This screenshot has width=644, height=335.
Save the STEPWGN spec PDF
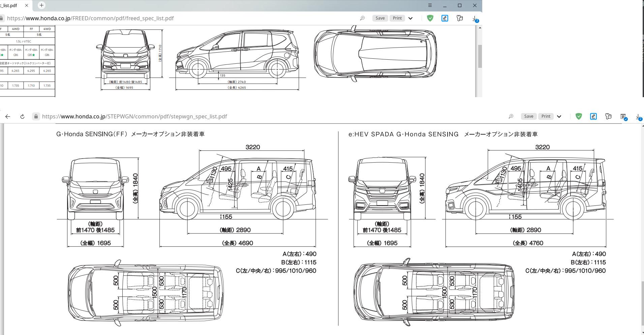(528, 116)
